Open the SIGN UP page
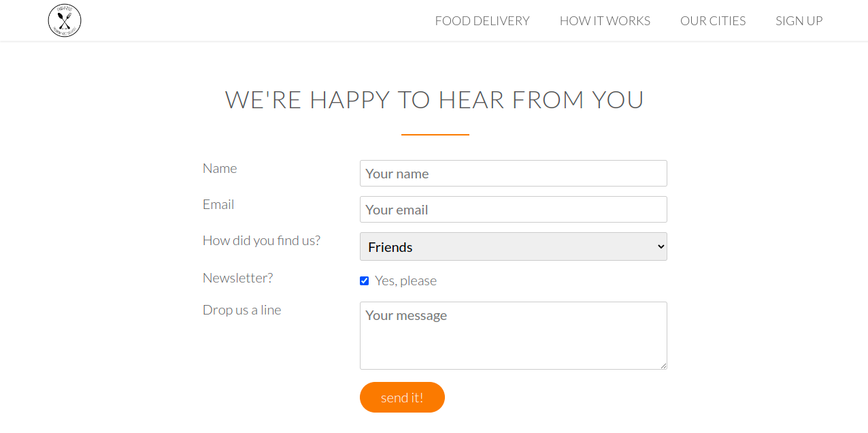Viewport: 868px width, 433px height. tap(799, 20)
